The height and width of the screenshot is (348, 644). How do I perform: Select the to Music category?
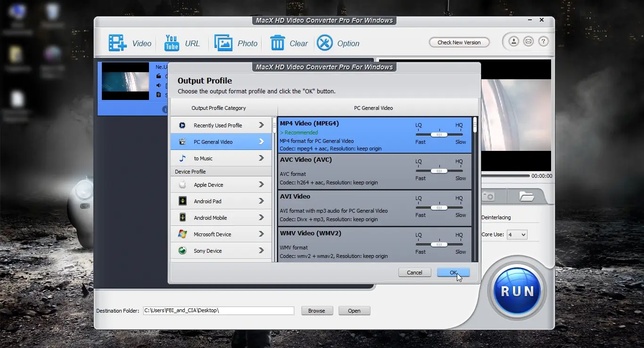click(221, 158)
